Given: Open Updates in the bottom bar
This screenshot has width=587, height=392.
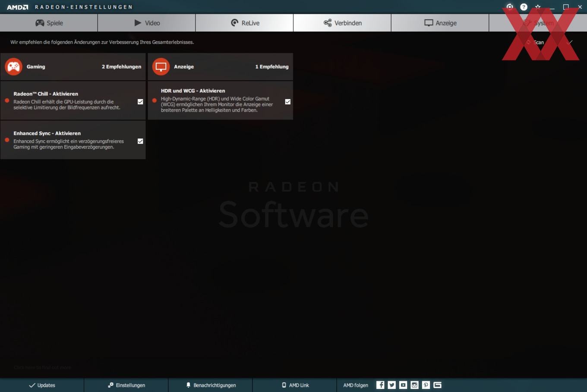Looking at the screenshot, I should [x=42, y=385].
